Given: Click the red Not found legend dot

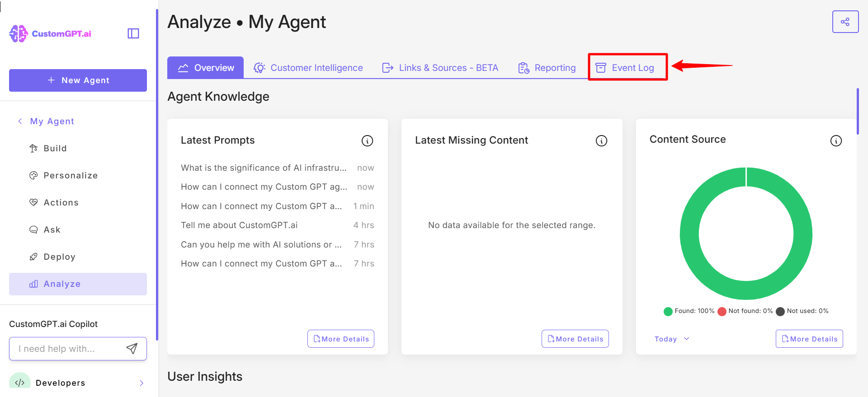Looking at the screenshot, I should click(722, 311).
